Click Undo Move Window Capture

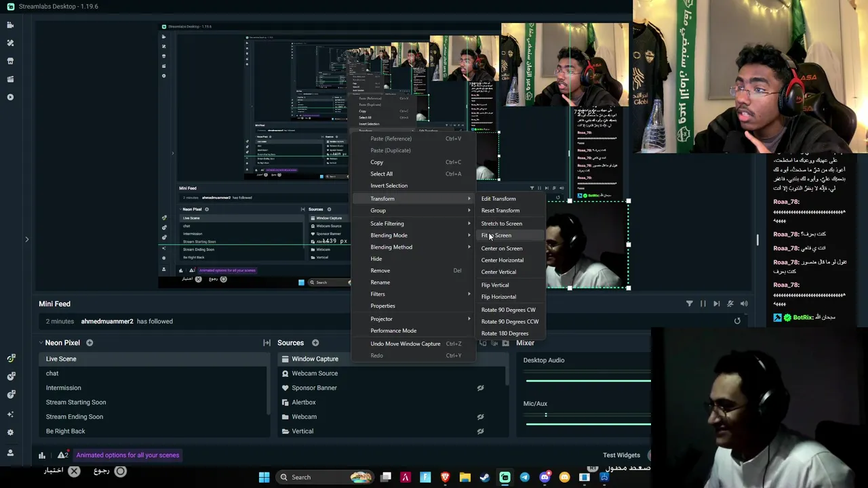click(x=414, y=344)
